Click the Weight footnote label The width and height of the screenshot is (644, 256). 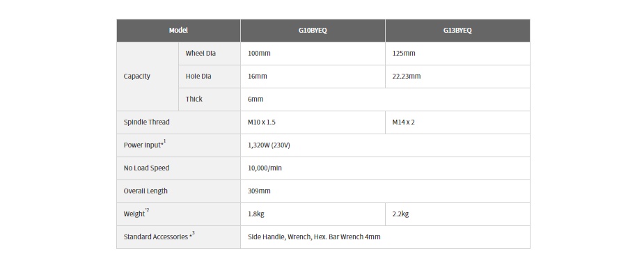136,214
